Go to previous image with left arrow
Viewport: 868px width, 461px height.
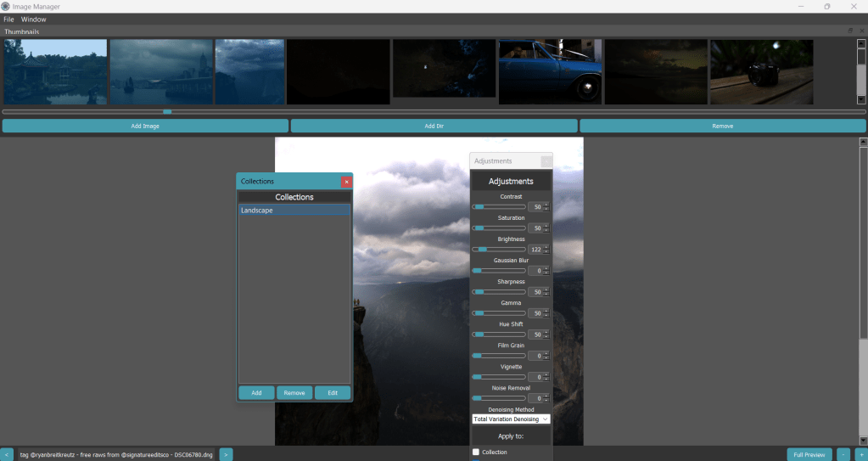pyautogui.click(x=6, y=454)
